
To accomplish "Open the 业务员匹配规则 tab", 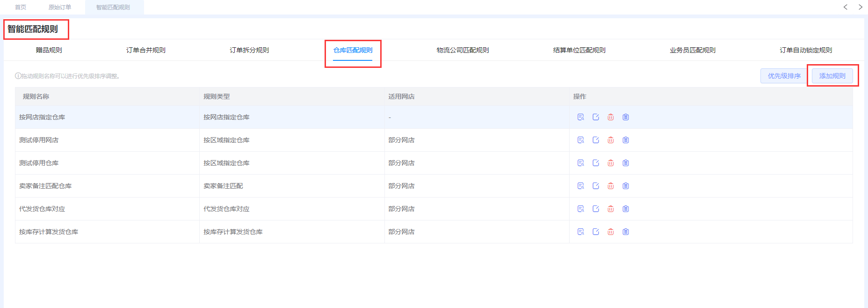I will coord(693,50).
